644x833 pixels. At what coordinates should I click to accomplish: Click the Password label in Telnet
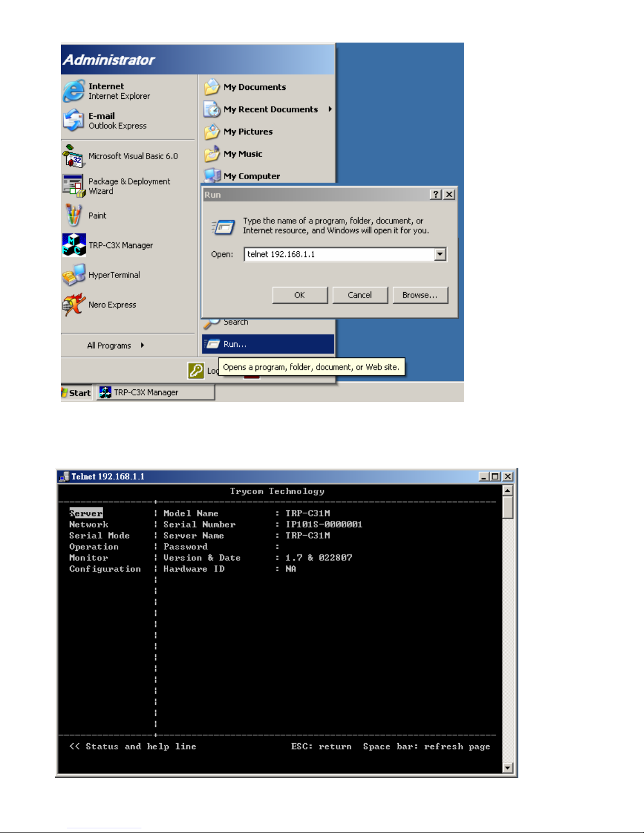[186, 547]
